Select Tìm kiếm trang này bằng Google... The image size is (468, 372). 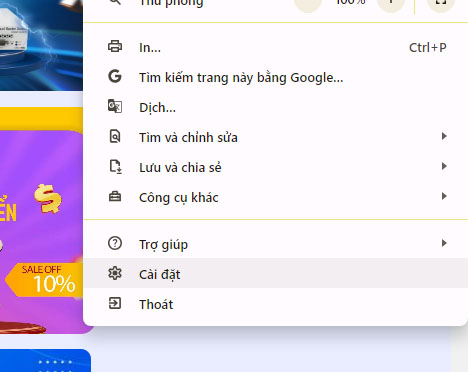click(275, 77)
